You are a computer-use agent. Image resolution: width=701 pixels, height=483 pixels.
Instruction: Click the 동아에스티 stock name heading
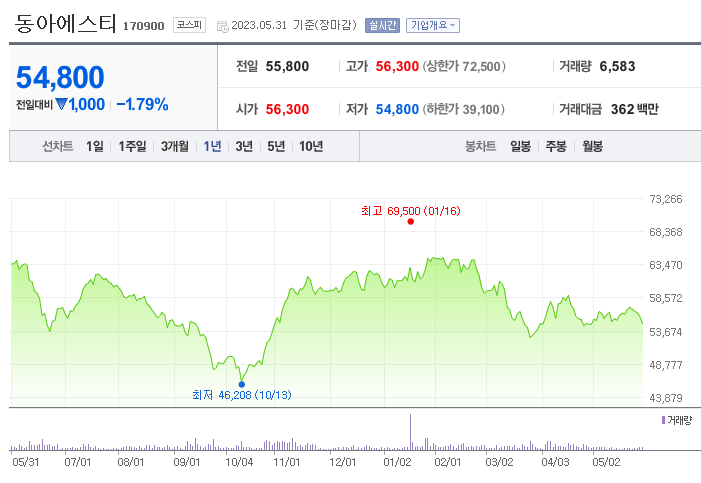[x=65, y=23]
